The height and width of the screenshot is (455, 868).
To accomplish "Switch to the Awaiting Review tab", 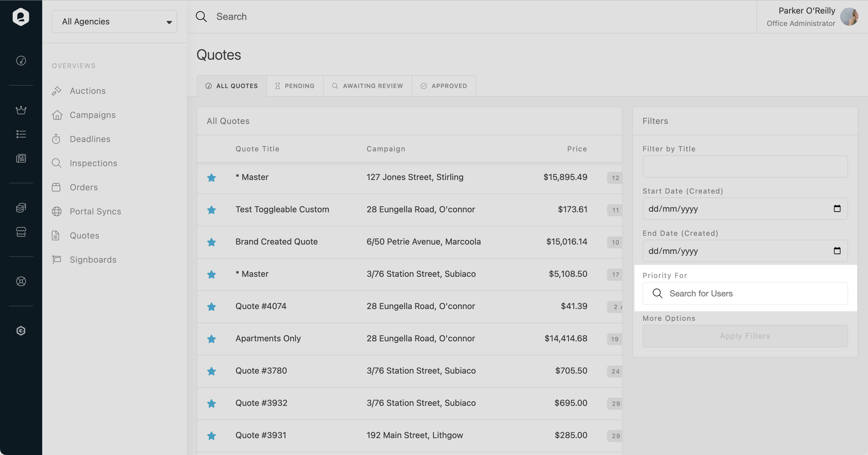I will pos(367,86).
